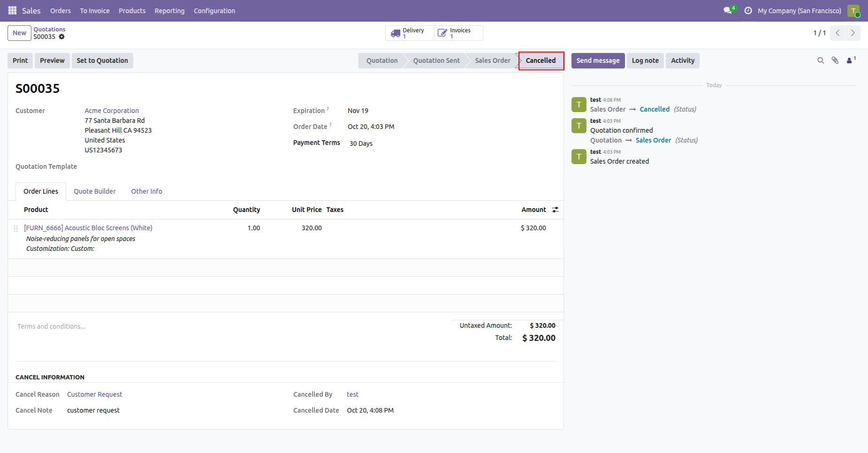Open optional columns toggle in order lines
This screenshot has width=868, height=453.
(556, 210)
